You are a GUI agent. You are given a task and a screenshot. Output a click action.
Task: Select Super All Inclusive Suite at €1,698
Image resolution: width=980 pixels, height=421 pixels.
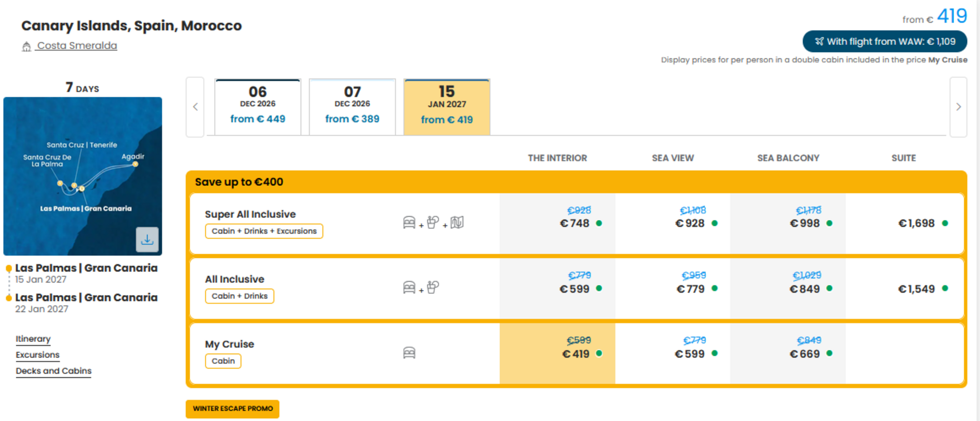(x=904, y=223)
